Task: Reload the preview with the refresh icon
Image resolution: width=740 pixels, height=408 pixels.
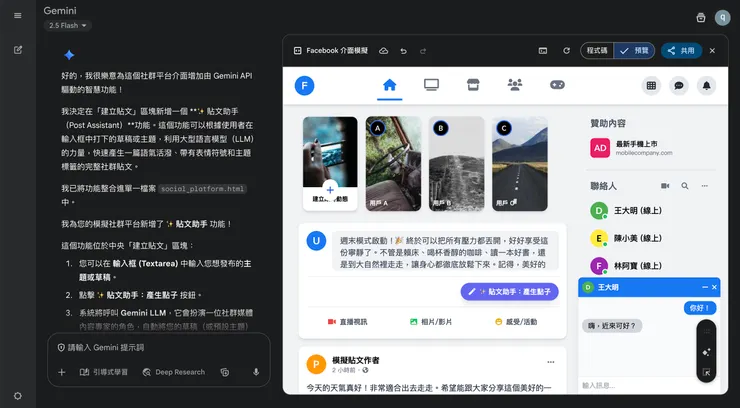Action: 566,50
